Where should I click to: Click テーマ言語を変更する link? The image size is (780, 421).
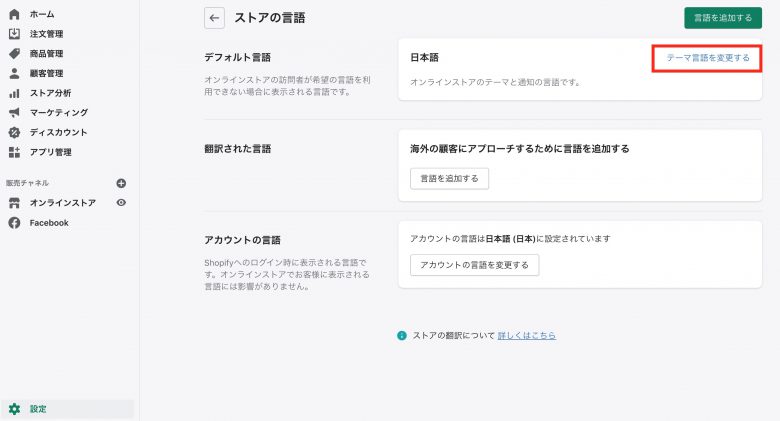click(x=707, y=58)
